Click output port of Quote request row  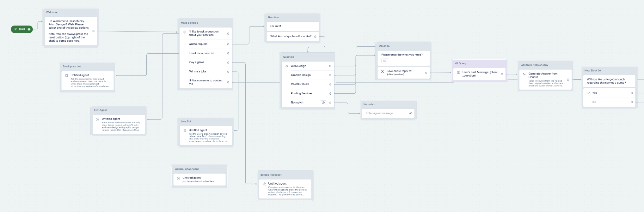click(228, 44)
